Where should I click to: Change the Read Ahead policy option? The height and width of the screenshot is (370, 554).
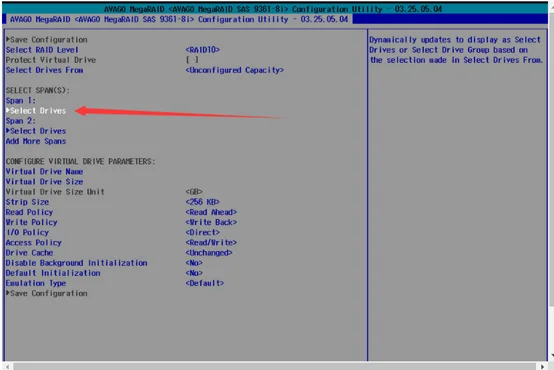click(x=211, y=212)
